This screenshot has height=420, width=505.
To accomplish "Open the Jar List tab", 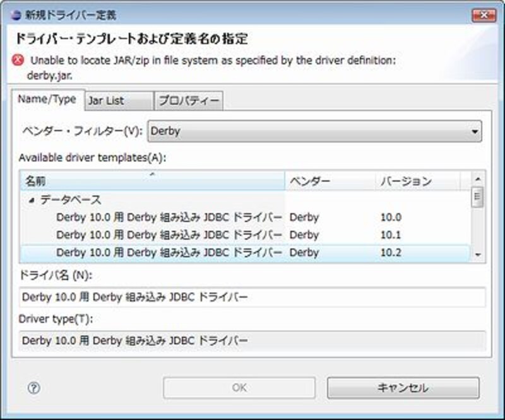I will tap(119, 101).
